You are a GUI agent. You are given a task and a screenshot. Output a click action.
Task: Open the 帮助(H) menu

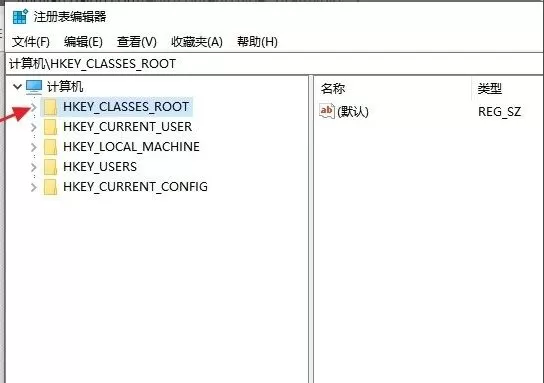pyautogui.click(x=257, y=42)
